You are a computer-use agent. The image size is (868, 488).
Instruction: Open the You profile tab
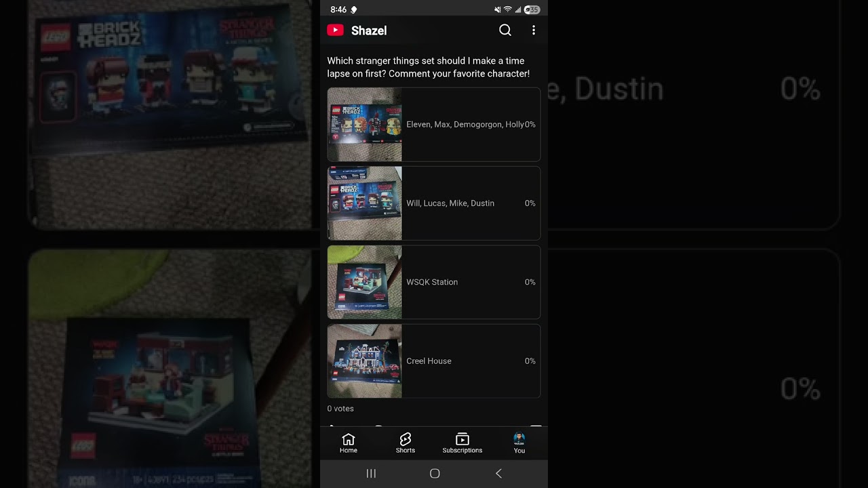point(519,443)
